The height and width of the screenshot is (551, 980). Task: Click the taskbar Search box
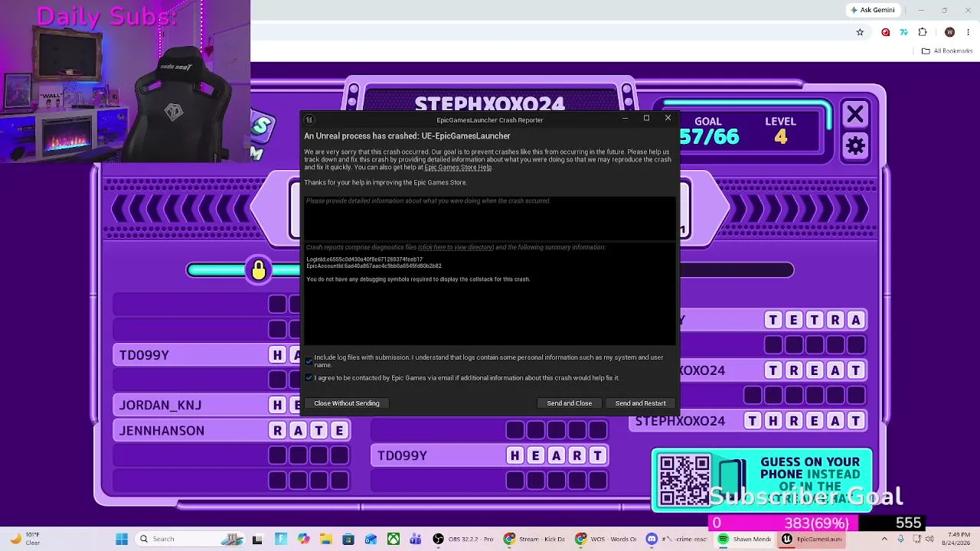(x=191, y=539)
